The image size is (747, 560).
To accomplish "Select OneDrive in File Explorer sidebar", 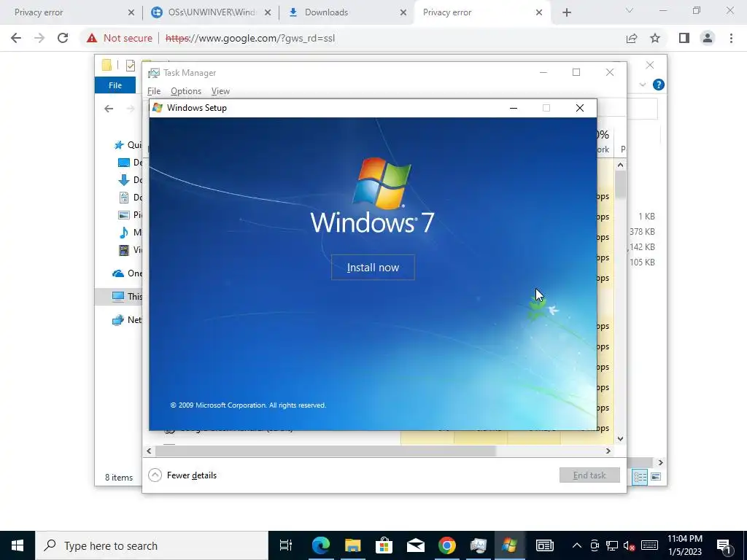I will click(x=127, y=273).
